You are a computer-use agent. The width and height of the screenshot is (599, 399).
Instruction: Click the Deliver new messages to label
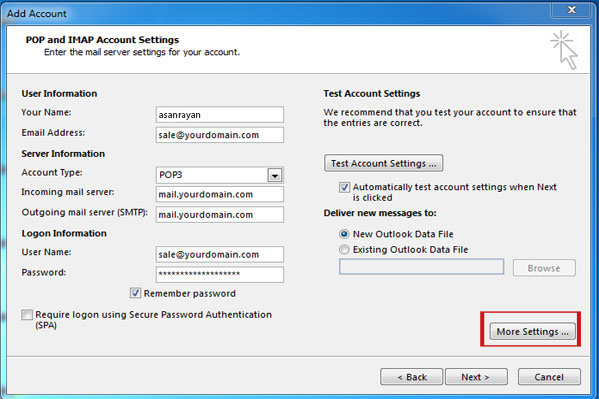click(x=380, y=213)
